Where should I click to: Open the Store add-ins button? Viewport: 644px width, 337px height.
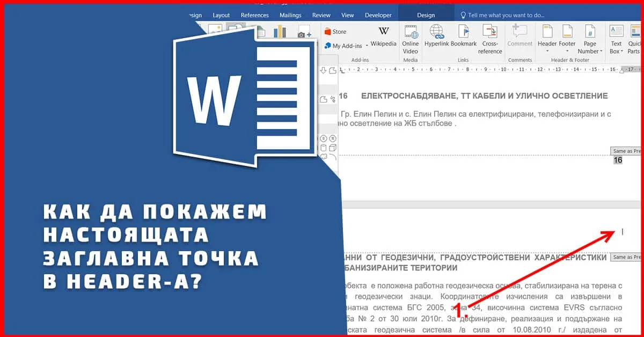[x=336, y=32]
